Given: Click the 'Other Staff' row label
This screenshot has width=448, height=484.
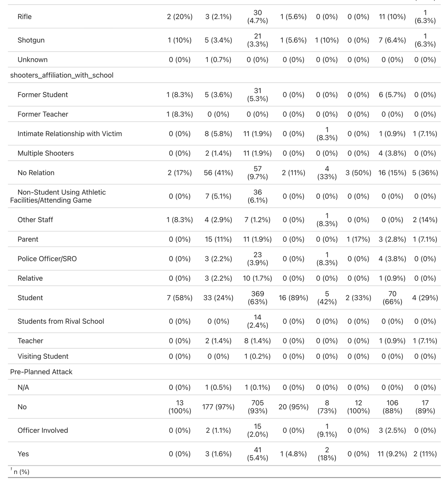Looking at the screenshot, I should click(x=35, y=220).
